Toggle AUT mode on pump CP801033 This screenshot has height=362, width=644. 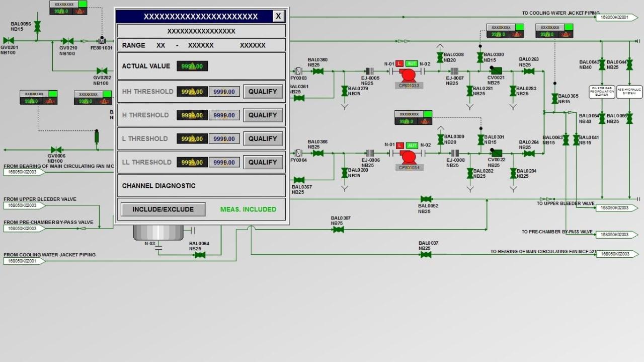[412, 63]
